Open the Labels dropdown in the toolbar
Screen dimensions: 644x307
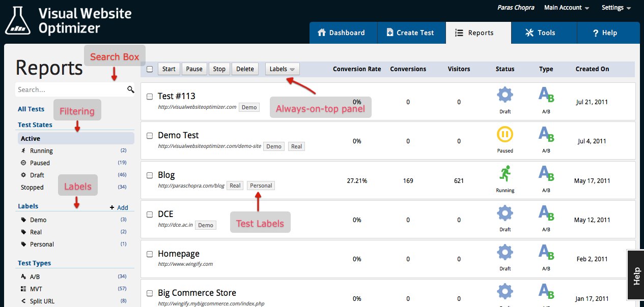tap(282, 69)
